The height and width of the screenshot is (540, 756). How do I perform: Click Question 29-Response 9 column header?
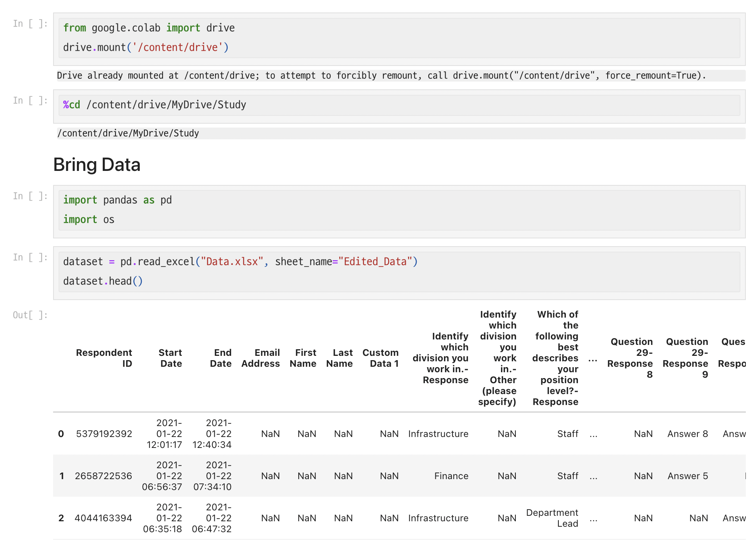(686, 358)
